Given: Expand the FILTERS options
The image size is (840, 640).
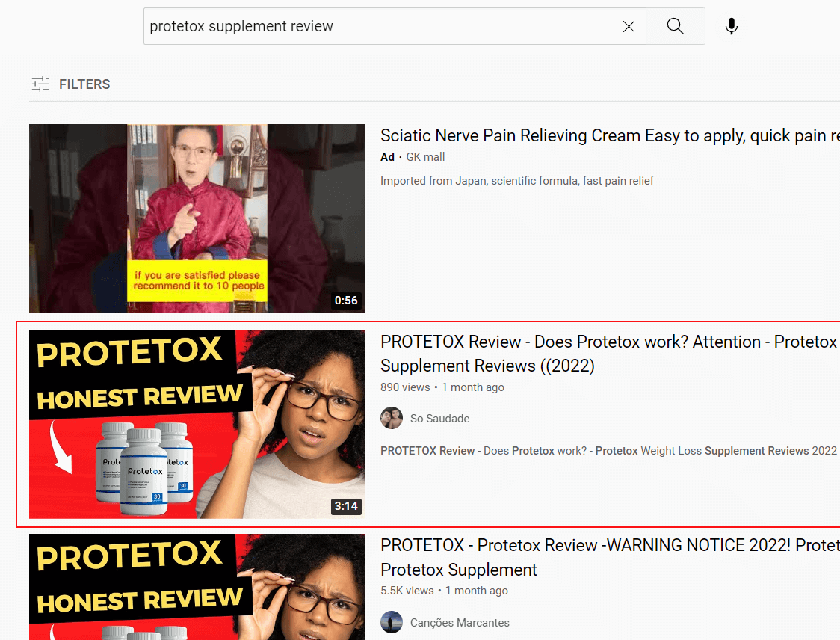Looking at the screenshot, I should (84, 84).
